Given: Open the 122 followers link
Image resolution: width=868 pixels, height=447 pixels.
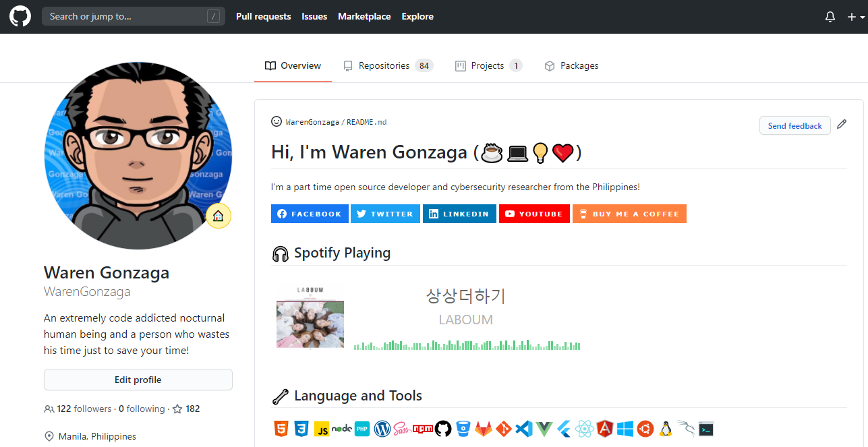Looking at the screenshot, I should pos(78,409).
